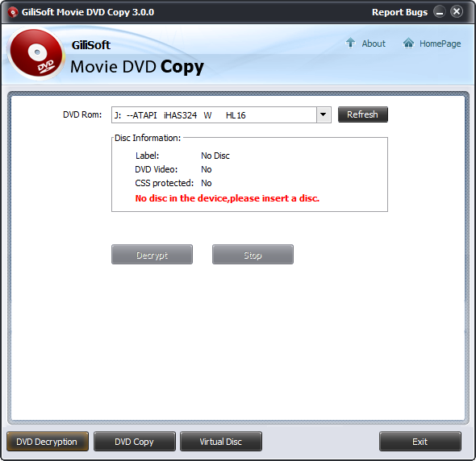Click the red no-disc warning message
The image size is (476, 461).
click(x=227, y=198)
